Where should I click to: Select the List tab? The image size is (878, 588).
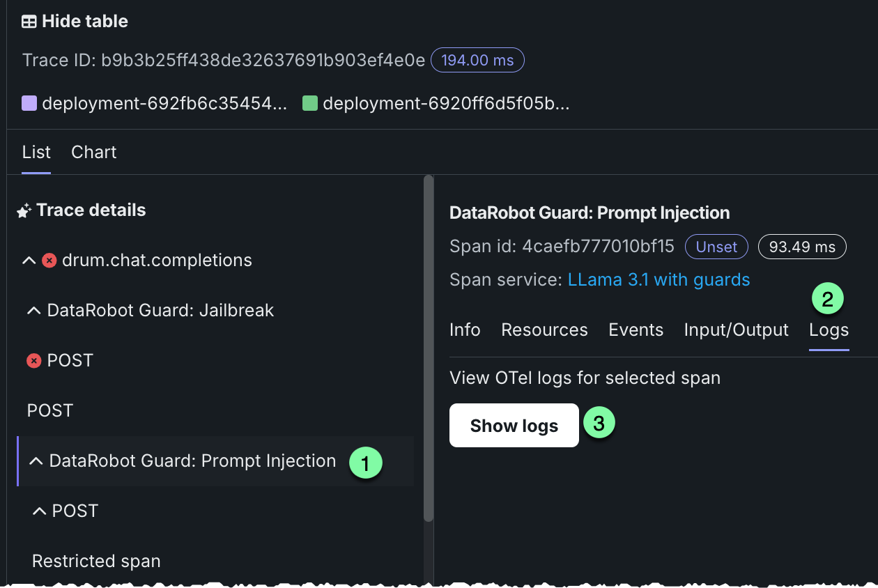[36, 153]
